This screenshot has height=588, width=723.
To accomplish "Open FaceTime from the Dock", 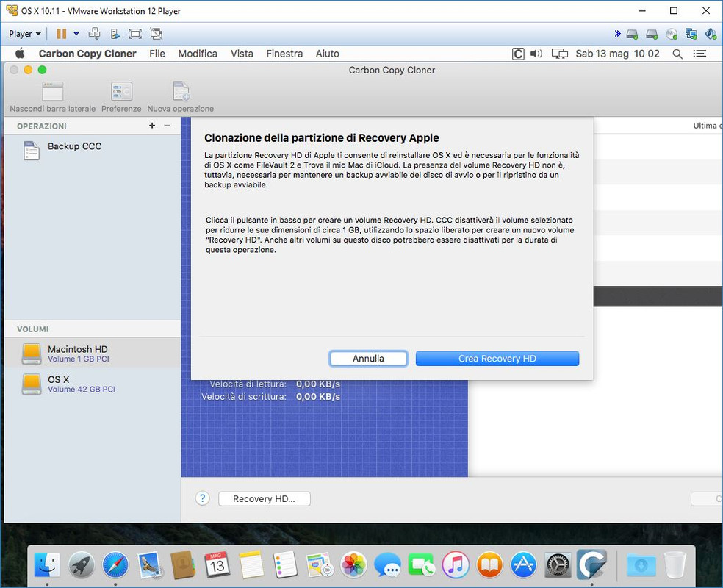I will (x=422, y=564).
